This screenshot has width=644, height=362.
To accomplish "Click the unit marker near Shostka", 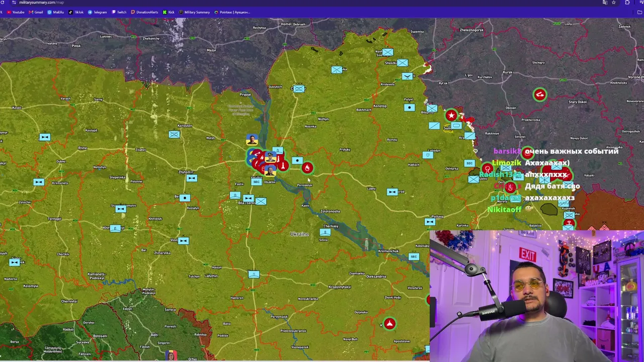I will (402, 62).
